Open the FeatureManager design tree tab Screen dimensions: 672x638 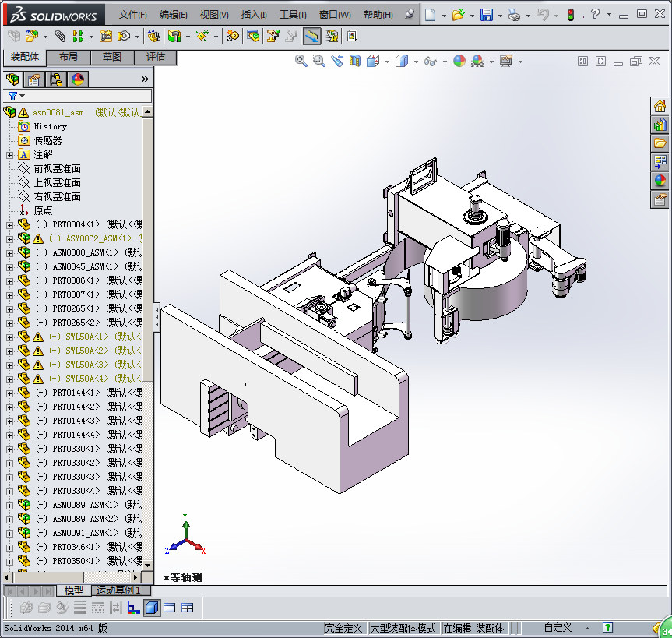(x=12, y=79)
